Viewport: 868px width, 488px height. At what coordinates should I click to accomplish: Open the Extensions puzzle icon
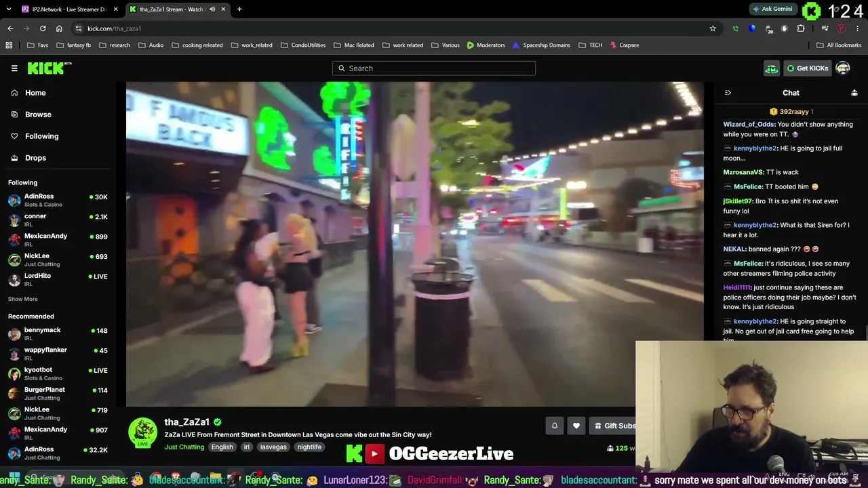(801, 28)
